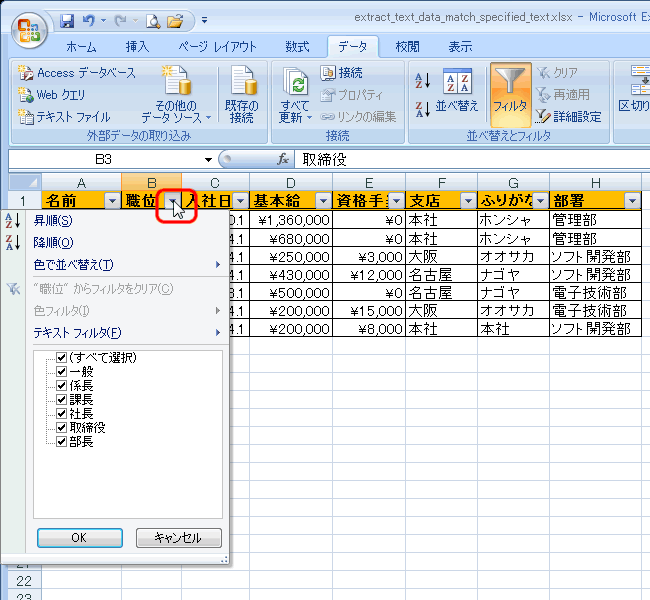Screen dimensions: 650x600
Task: Import from Access データベース
Action: pyautogui.click(x=77, y=73)
